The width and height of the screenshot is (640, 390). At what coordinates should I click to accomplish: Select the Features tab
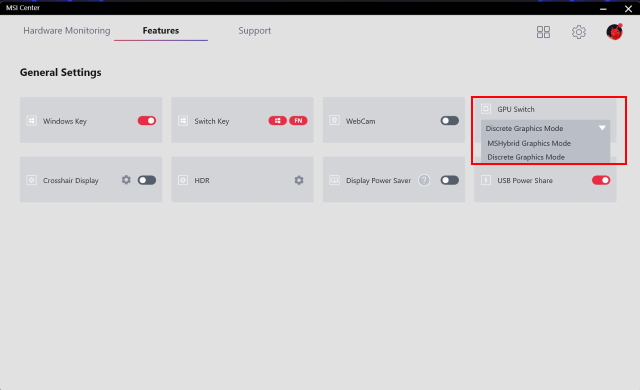pos(161,31)
